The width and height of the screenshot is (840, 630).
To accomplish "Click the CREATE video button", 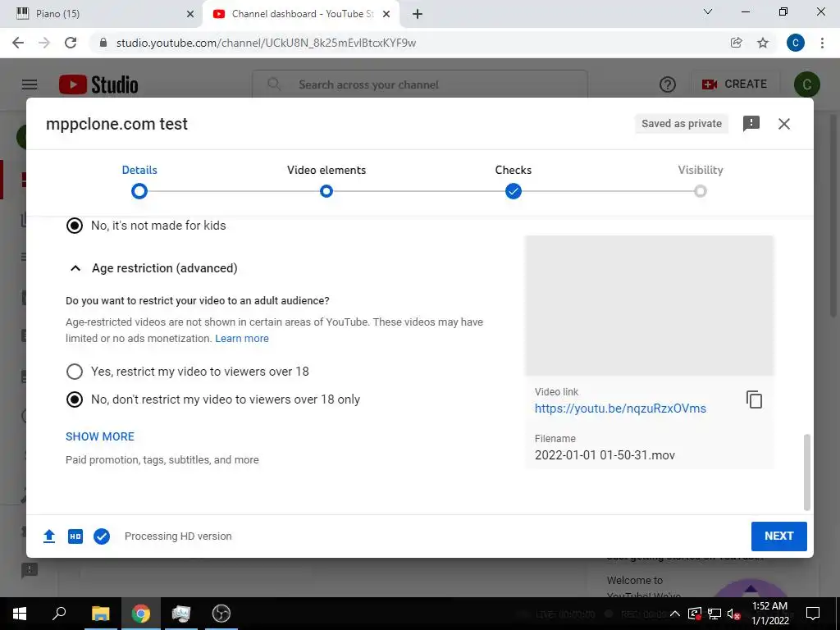I will [734, 84].
